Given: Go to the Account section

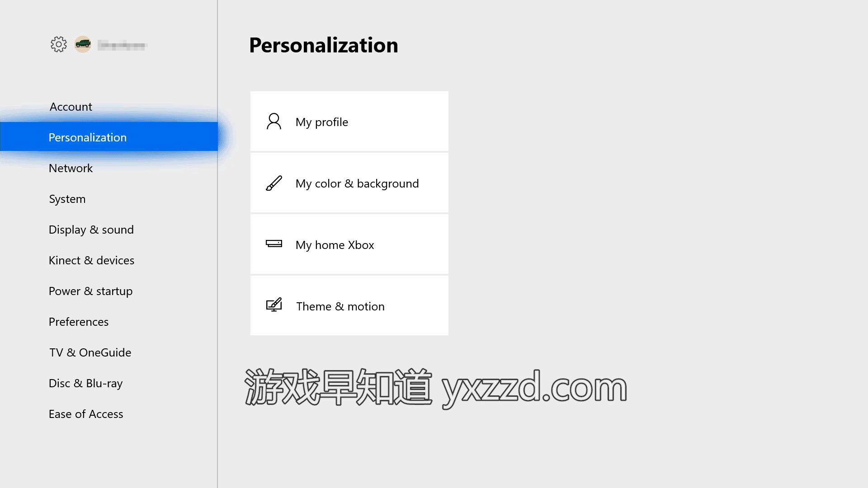Looking at the screenshot, I should tap(71, 107).
